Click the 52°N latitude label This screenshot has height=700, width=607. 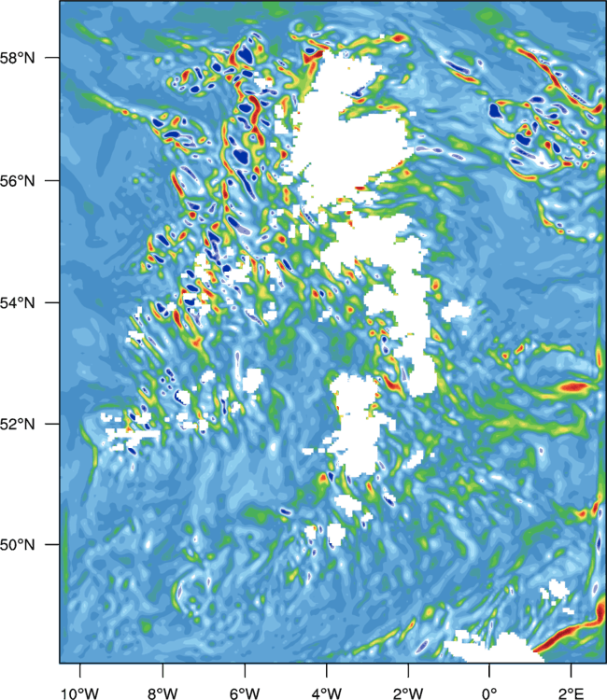click(17, 424)
